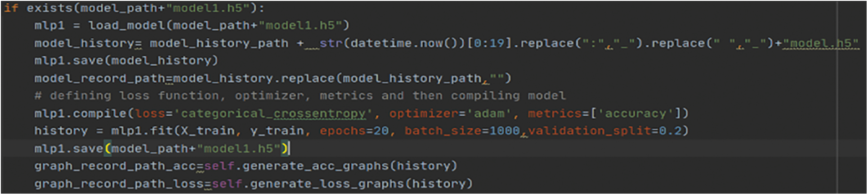
Task: Click the 'if' keyword on the first line
Action: pyautogui.click(x=11, y=8)
